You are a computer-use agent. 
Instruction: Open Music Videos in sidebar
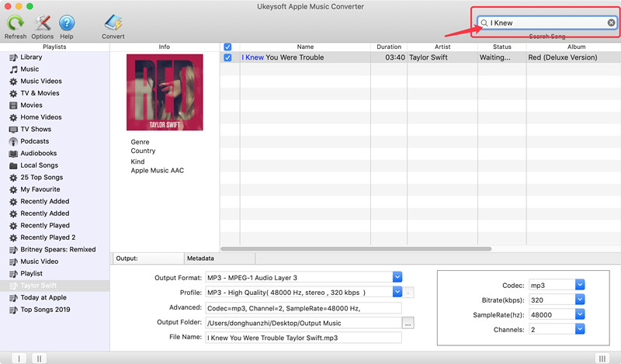click(41, 81)
